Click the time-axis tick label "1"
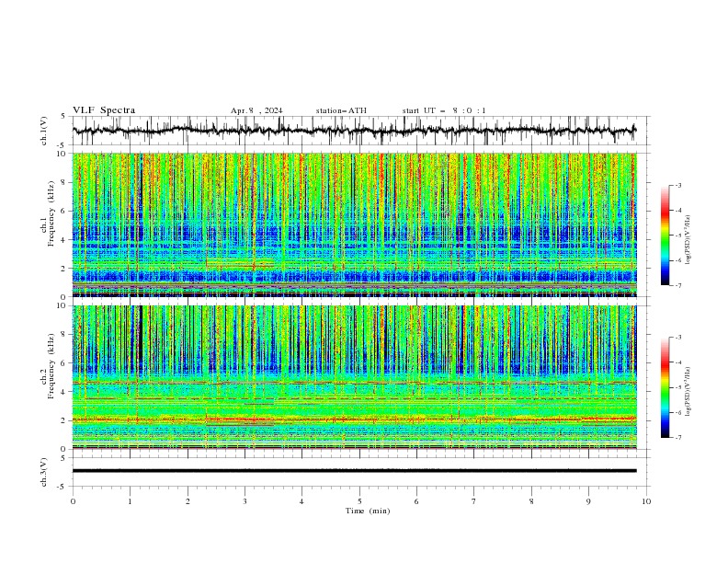 [x=130, y=501]
